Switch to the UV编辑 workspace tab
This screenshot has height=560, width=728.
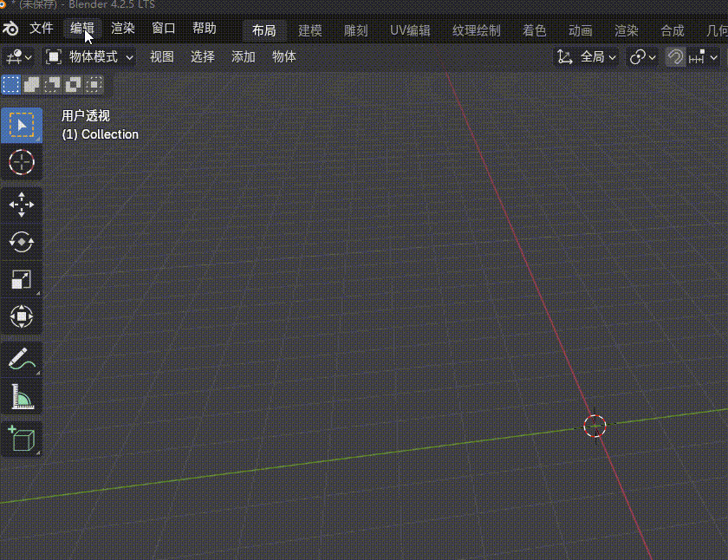410,30
